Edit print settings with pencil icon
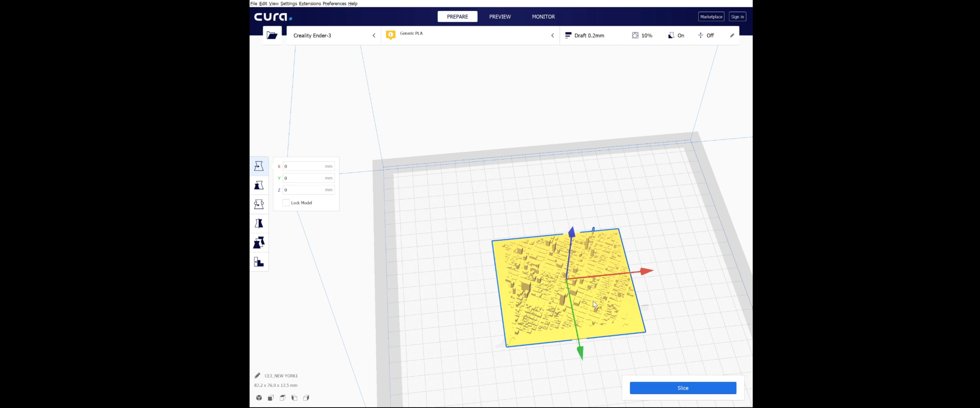The width and height of the screenshot is (980, 408). click(x=732, y=35)
